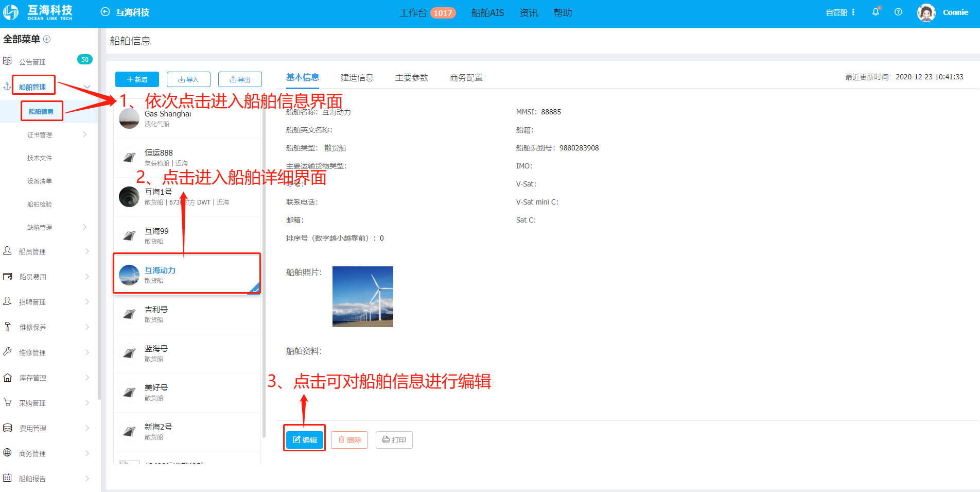Click the 互海1号 round ship avatar
This screenshot has width=980, height=492.
(129, 197)
